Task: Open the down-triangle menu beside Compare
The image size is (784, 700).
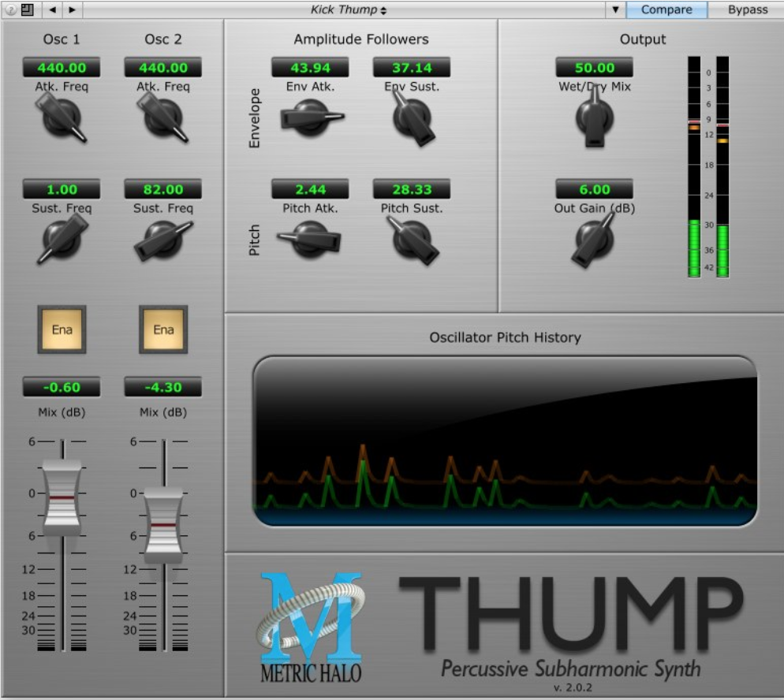Action: [x=615, y=9]
